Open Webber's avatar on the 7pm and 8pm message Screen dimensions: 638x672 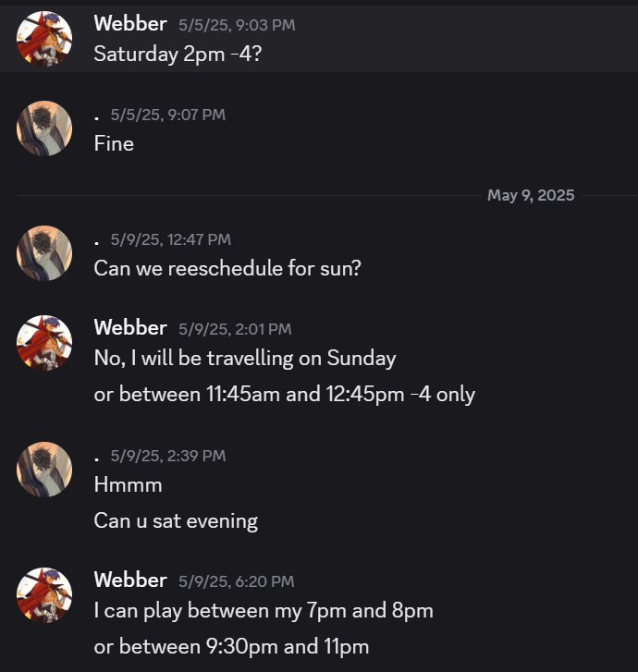tap(44, 595)
